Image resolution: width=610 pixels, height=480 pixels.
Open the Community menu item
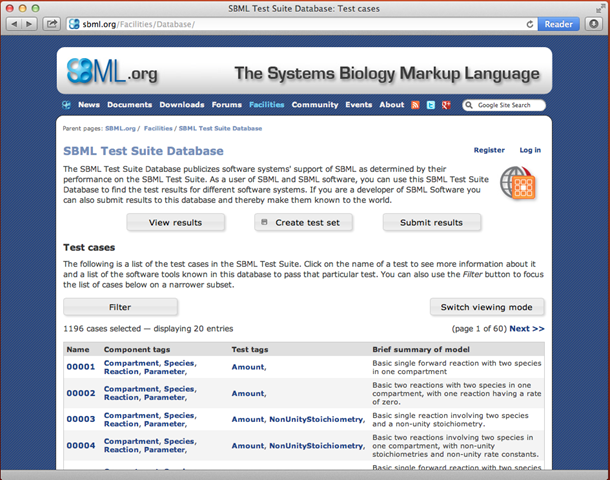pos(315,105)
